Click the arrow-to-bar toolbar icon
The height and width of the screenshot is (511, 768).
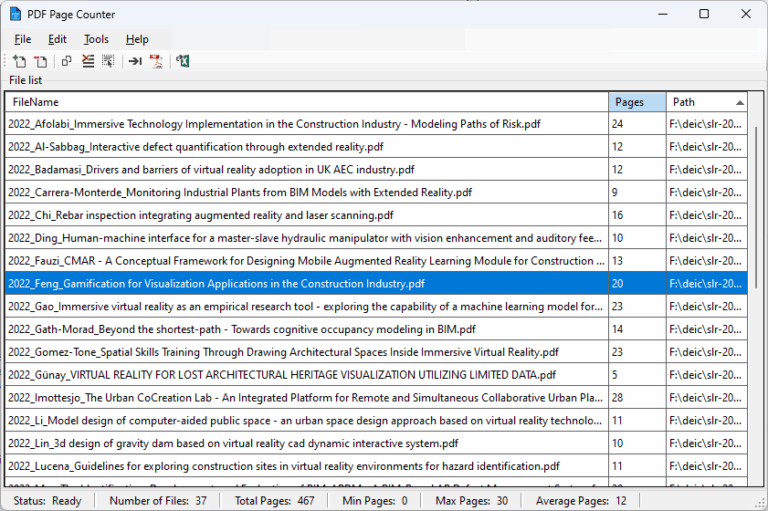tap(135, 61)
